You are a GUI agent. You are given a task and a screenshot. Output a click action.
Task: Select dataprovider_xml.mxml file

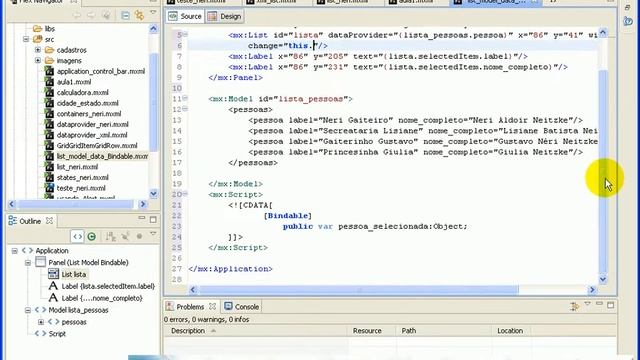(x=92, y=135)
